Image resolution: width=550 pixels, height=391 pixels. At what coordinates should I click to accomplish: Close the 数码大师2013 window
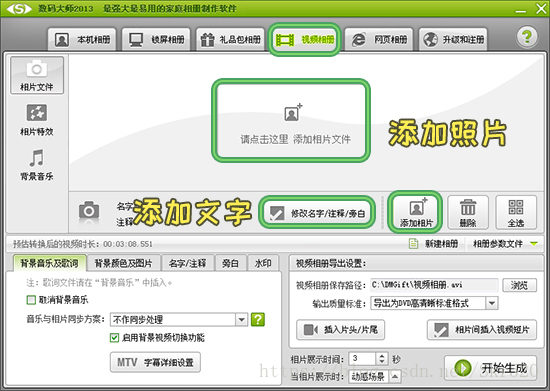(541, 8)
